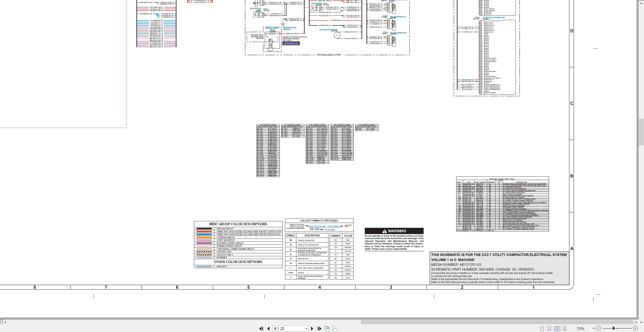
Task: Click the previous view navigation icon
Action: point(327,328)
